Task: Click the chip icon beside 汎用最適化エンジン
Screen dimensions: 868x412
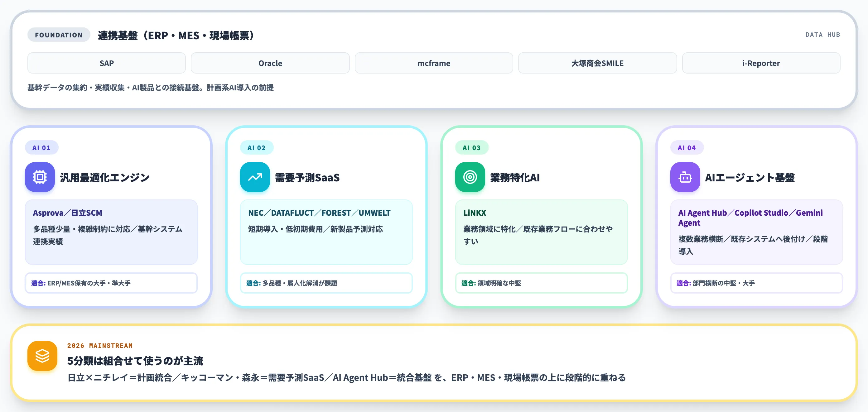Action: [x=40, y=177]
